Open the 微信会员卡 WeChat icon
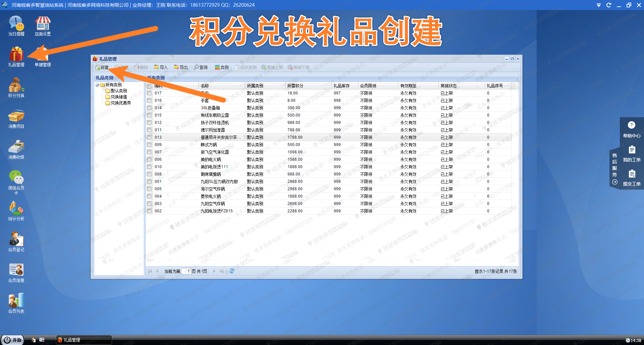Screen dimensions: 644x345 coord(16,183)
